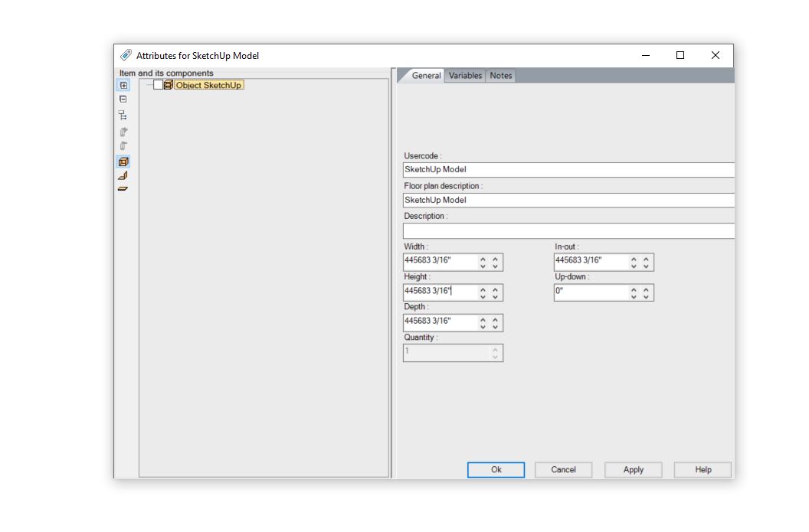
Task: Minimize the Attributes window
Action: [x=646, y=55]
